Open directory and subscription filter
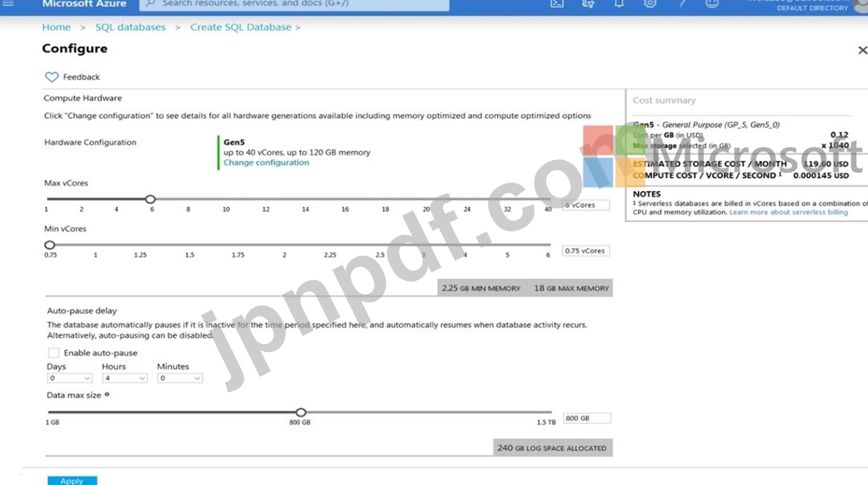 pyautogui.click(x=588, y=4)
